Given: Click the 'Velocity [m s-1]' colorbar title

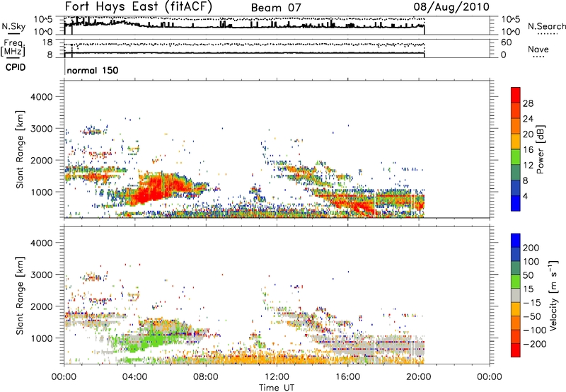Looking at the screenshot, I should point(553,296).
